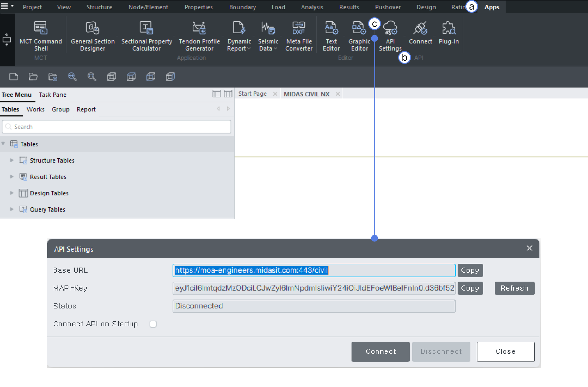Expand the Structure Tables tree node

point(12,160)
